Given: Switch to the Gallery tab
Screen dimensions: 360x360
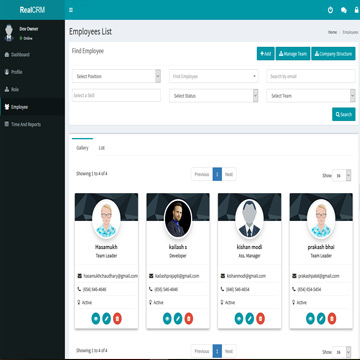Looking at the screenshot, I should tap(82, 148).
